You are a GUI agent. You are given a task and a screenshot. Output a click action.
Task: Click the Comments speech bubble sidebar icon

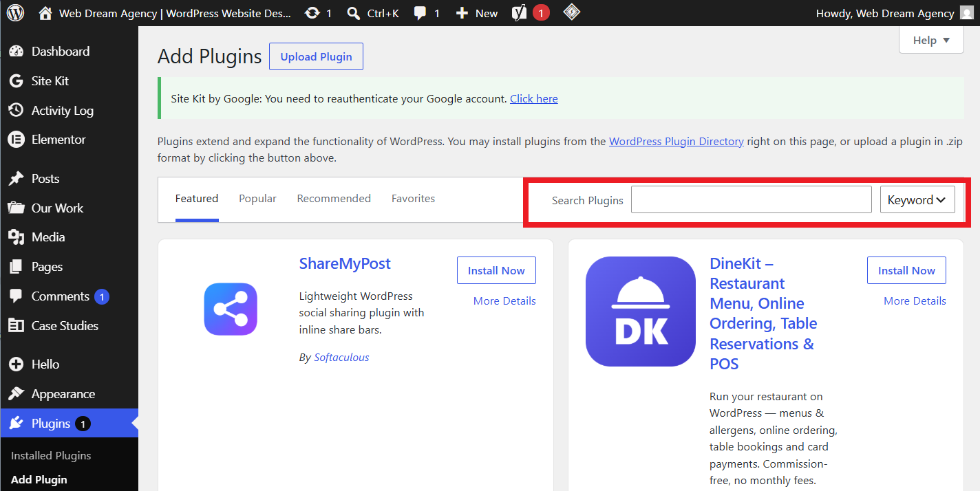(17, 296)
